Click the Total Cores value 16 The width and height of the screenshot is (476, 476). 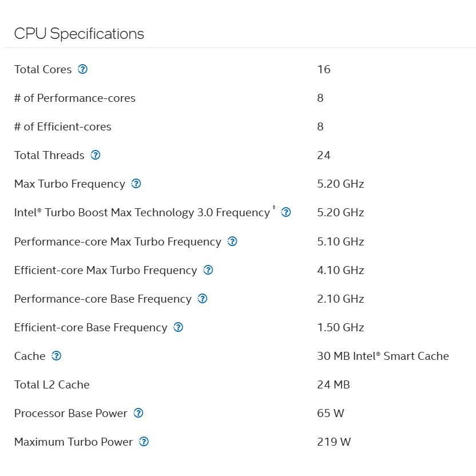324,69
